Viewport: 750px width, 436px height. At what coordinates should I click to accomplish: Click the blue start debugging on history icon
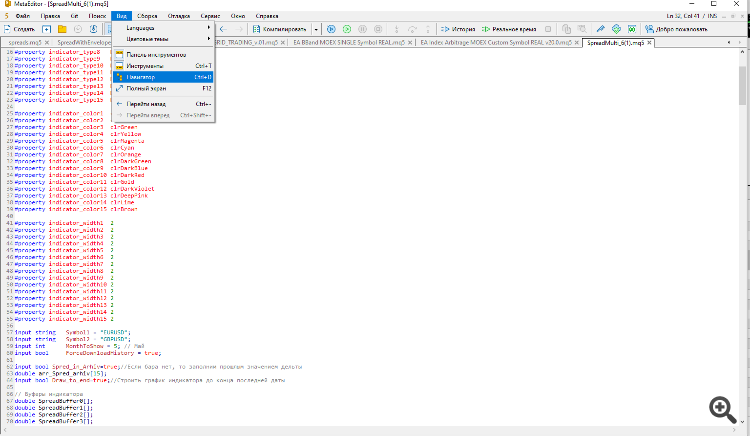point(331,29)
